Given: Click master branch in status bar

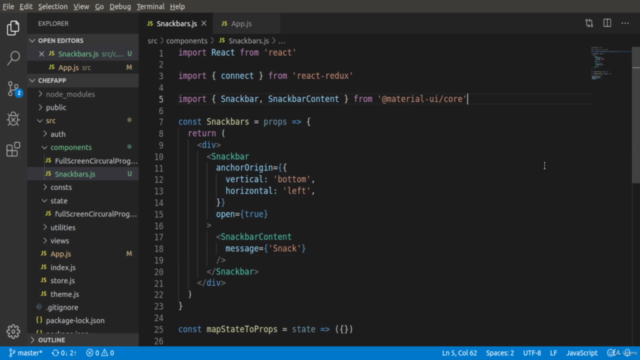Looking at the screenshot, I should 25,353.
